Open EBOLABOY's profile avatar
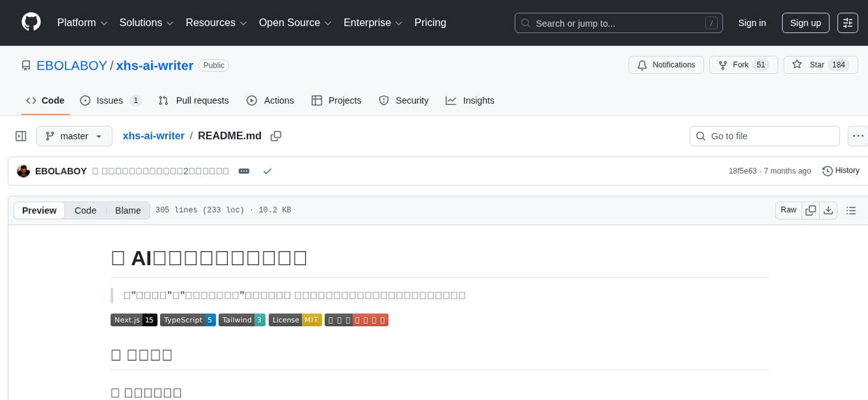 click(23, 171)
